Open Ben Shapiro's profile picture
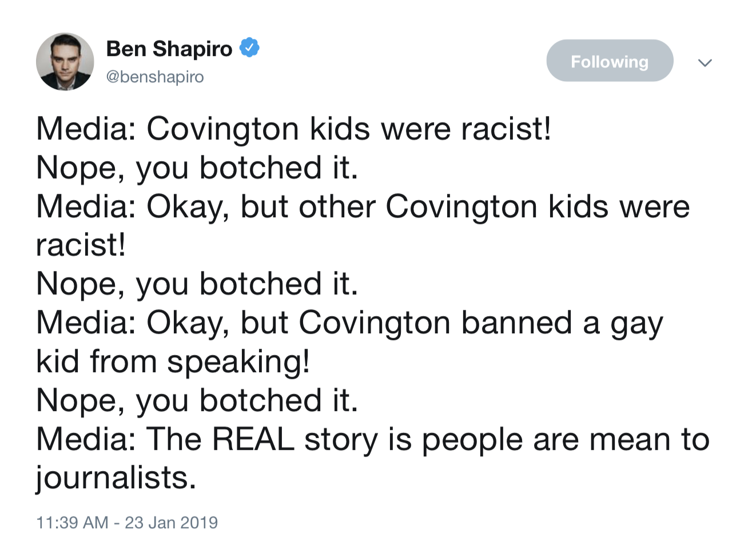The width and height of the screenshot is (756, 542). 65,61
